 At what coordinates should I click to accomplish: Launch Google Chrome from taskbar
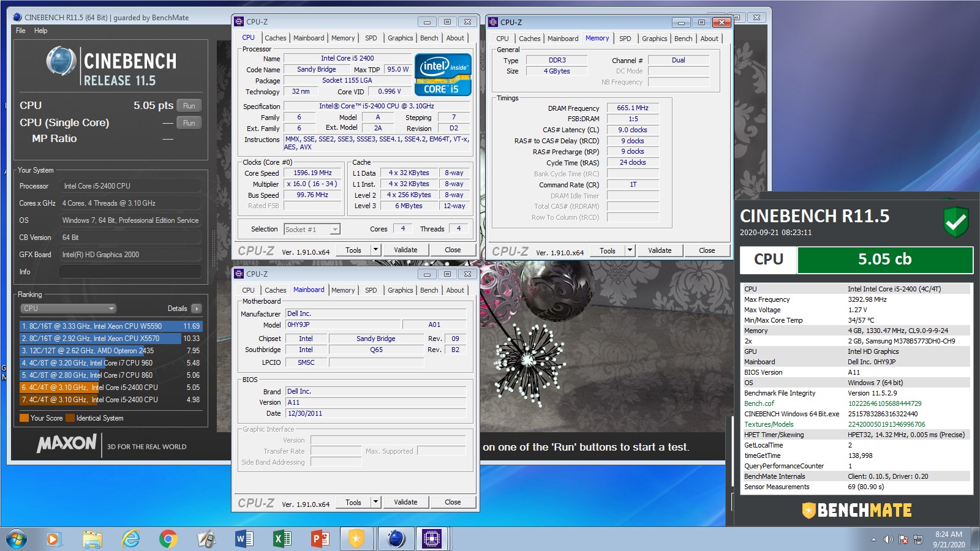point(168,539)
